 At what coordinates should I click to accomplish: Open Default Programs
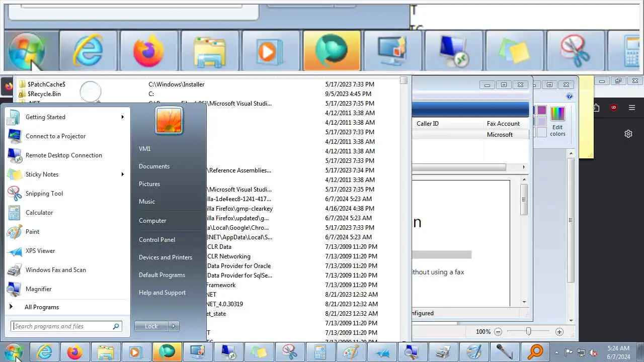pos(162,275)
